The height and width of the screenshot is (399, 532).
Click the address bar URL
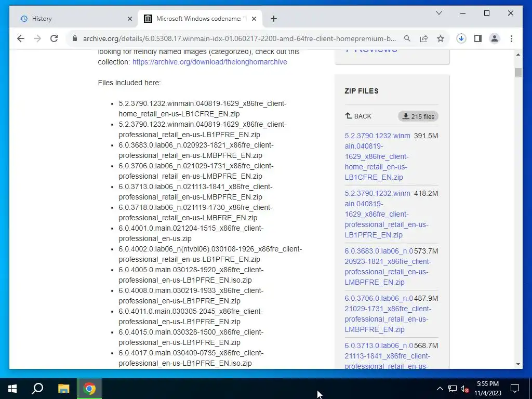click(x=239, y=38)
